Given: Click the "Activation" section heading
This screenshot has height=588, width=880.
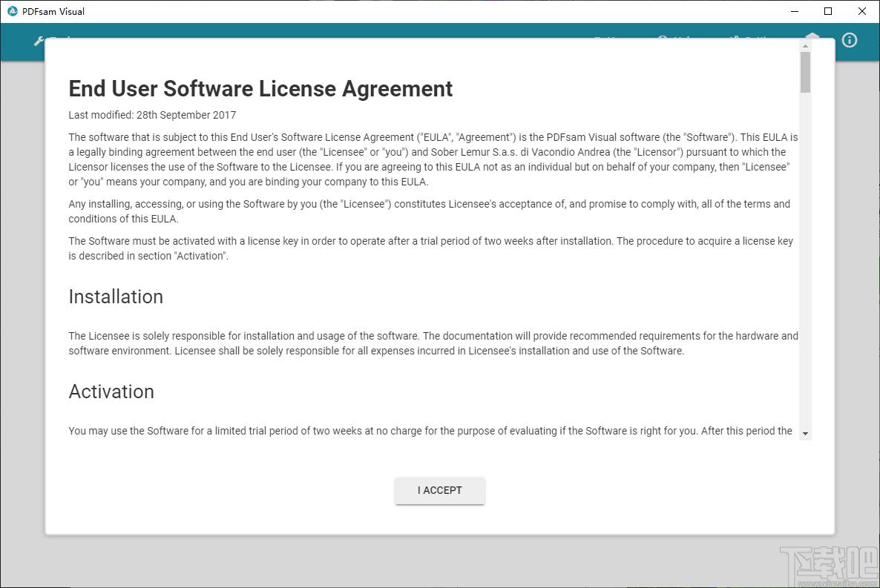Looking at the screenshot, I should click(111, 391).
